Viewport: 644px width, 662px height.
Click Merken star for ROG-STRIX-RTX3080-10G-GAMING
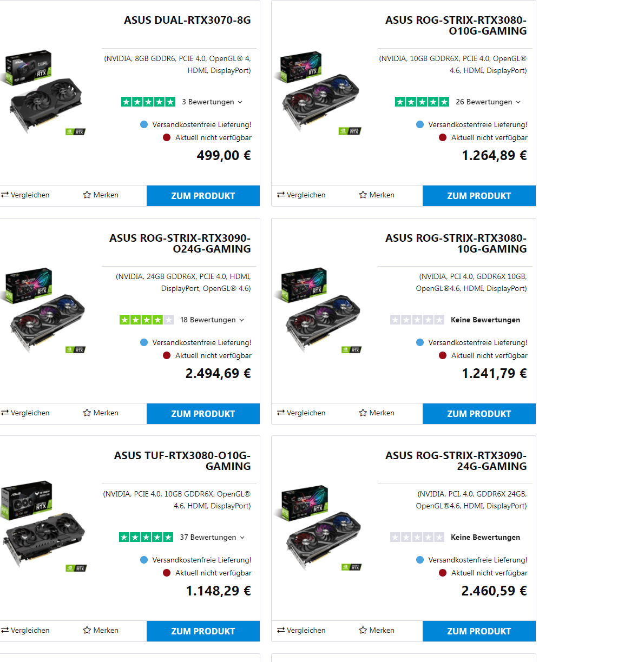pos(363,413)
